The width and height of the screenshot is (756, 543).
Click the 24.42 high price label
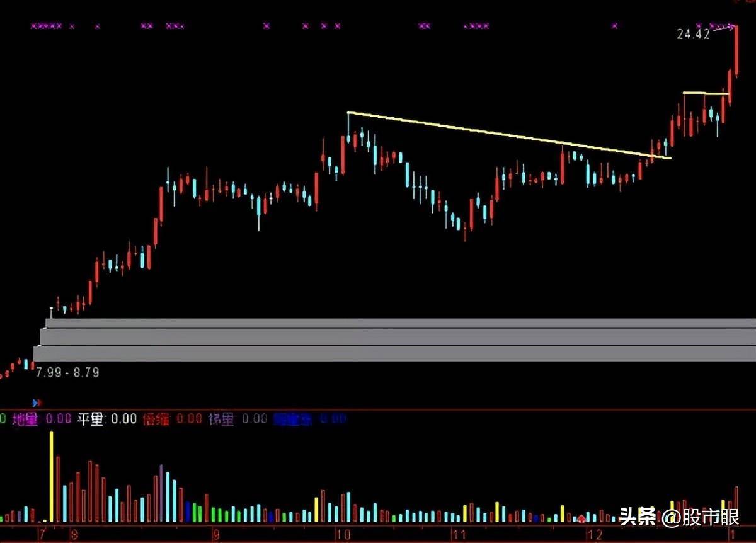(693, 35)
